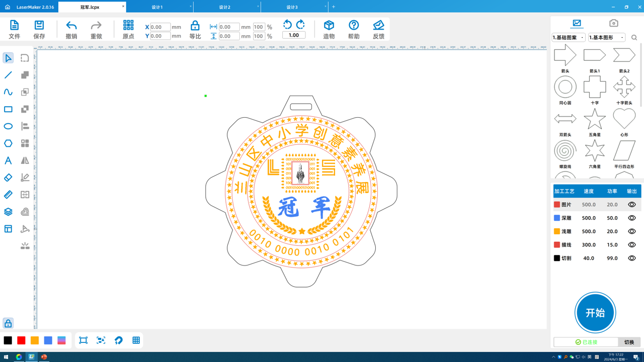Choose the text tool
Viewport: 644px width, 362px height.
point(8,160)
